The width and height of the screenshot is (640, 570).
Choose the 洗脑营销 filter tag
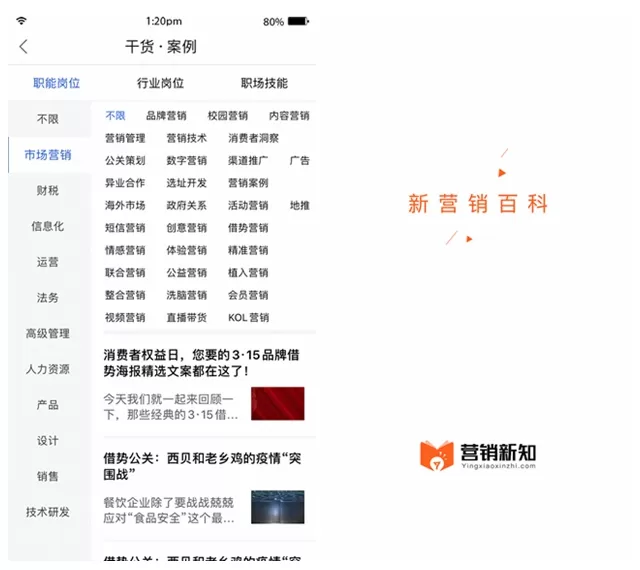click(x=187, y=295)
